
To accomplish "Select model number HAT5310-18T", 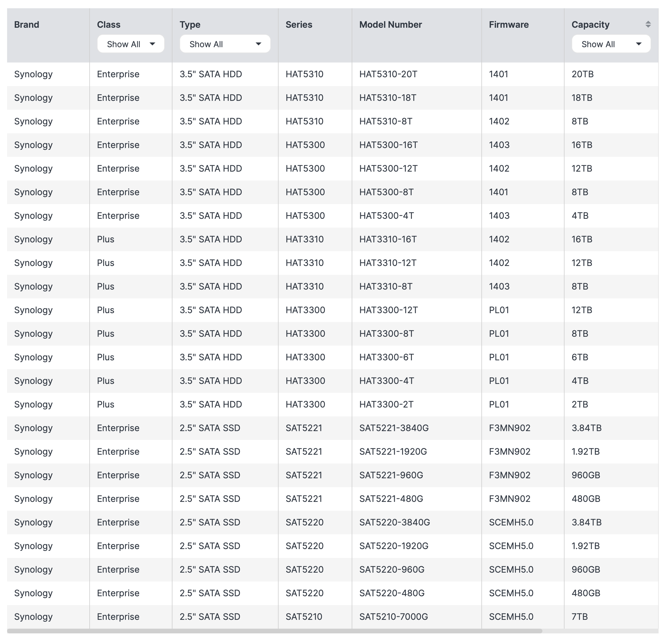I will click(x=388, y=98).
